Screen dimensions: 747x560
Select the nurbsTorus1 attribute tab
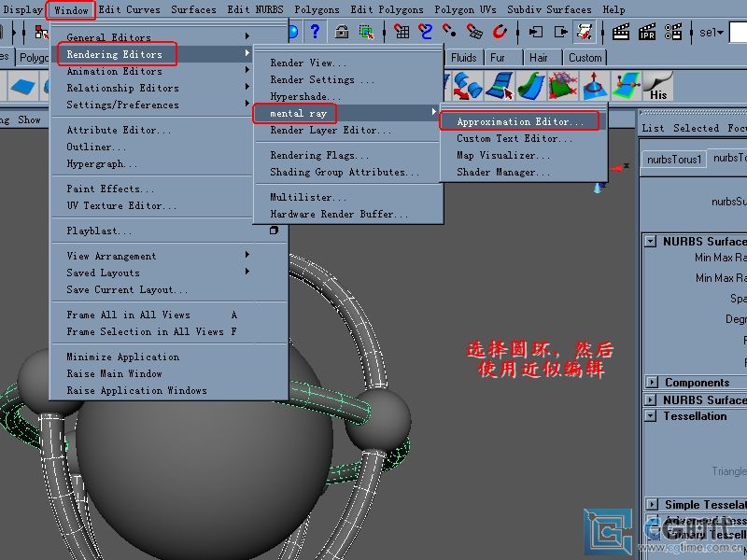point(674,159)
